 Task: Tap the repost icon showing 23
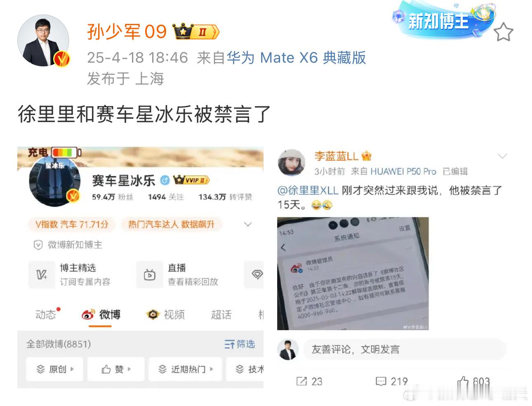tap(302, 381)
